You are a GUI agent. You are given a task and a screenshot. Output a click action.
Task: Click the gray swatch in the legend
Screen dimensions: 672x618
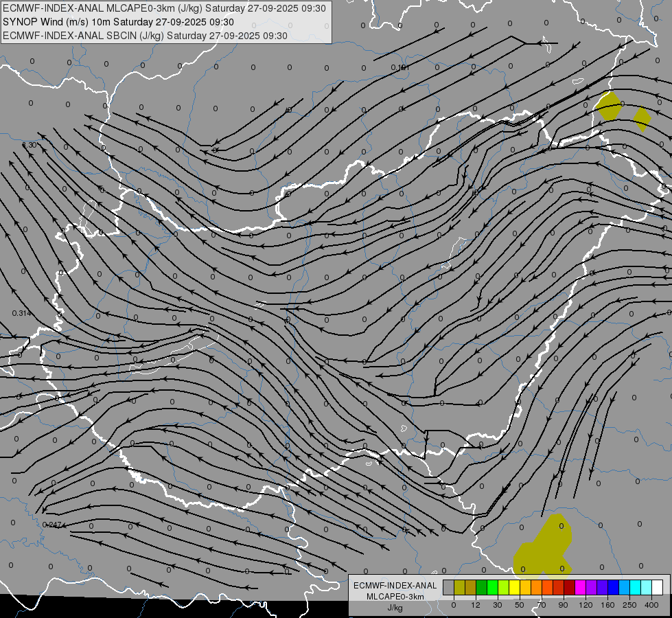point(449,587)
